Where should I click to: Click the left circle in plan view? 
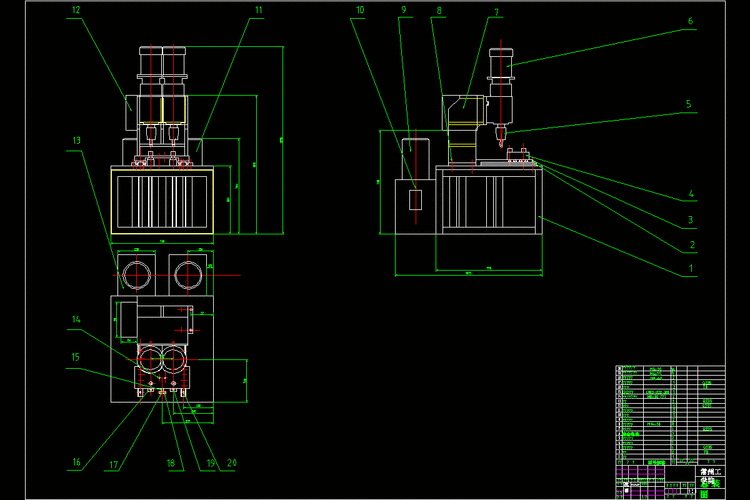click(x=136, y=272)
